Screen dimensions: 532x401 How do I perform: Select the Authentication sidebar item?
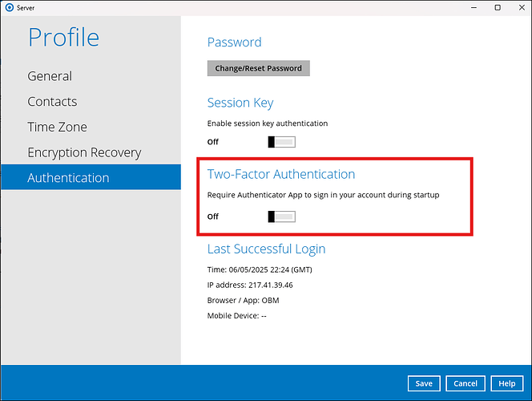click(x=68, y=178)
